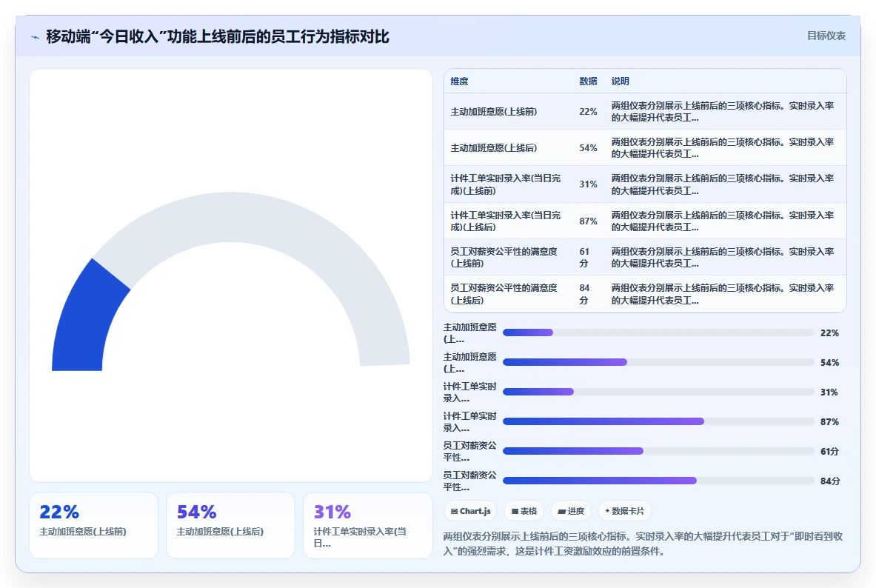Click the 87% progress bar
Viewport: 876px width, 588px height.
click(x=658, y=421)
